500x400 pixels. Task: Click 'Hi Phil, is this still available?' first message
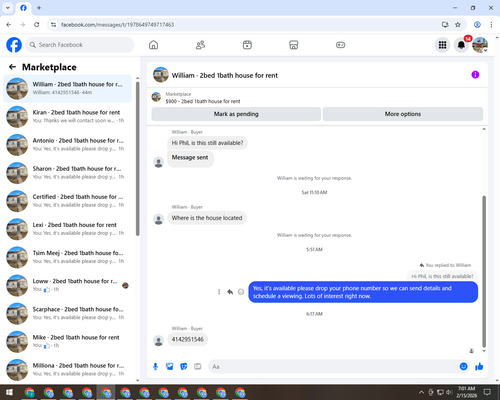pyautogui.click(x=207, y=143)
